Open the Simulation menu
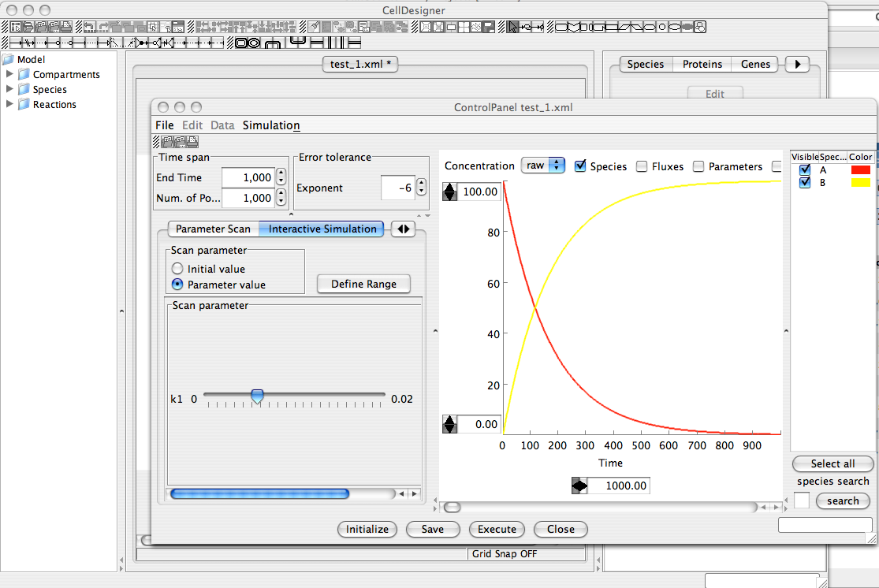879x588 pixels. click(270, 125)
